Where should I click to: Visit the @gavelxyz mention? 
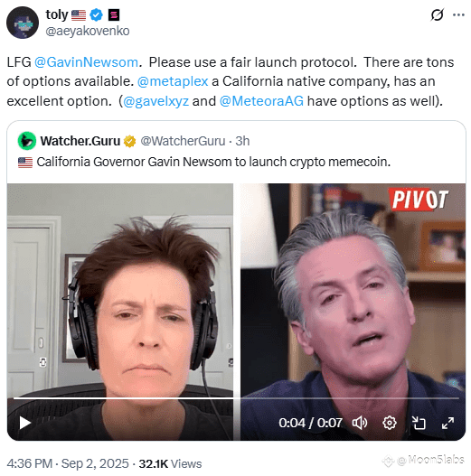[155, 101]
